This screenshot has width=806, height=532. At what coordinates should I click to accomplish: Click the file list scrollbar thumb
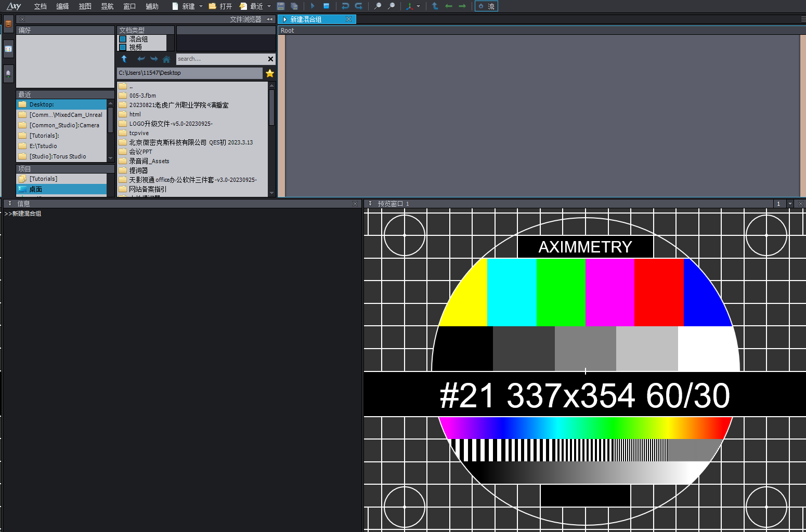click(271, 107)
